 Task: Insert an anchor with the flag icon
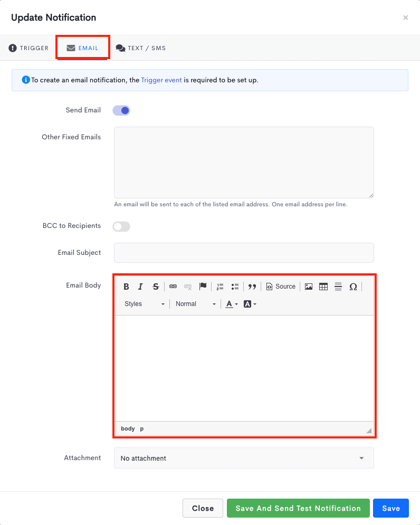(x=203, y=287)
